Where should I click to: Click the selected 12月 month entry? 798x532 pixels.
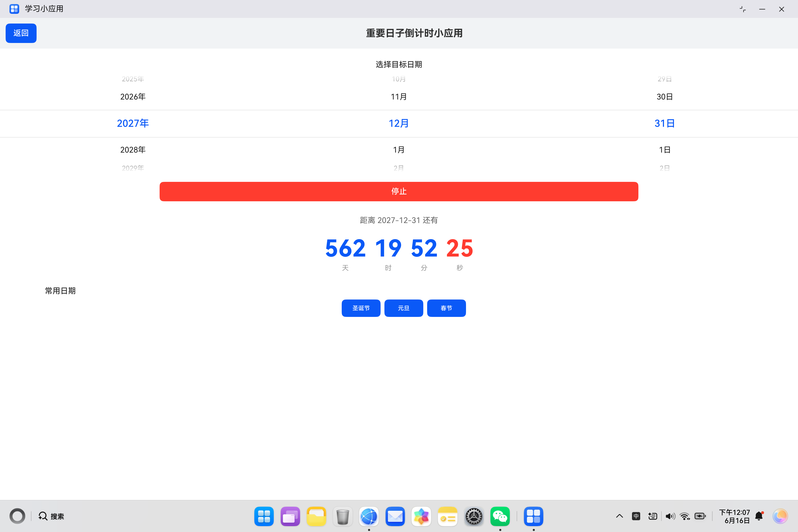399,123
